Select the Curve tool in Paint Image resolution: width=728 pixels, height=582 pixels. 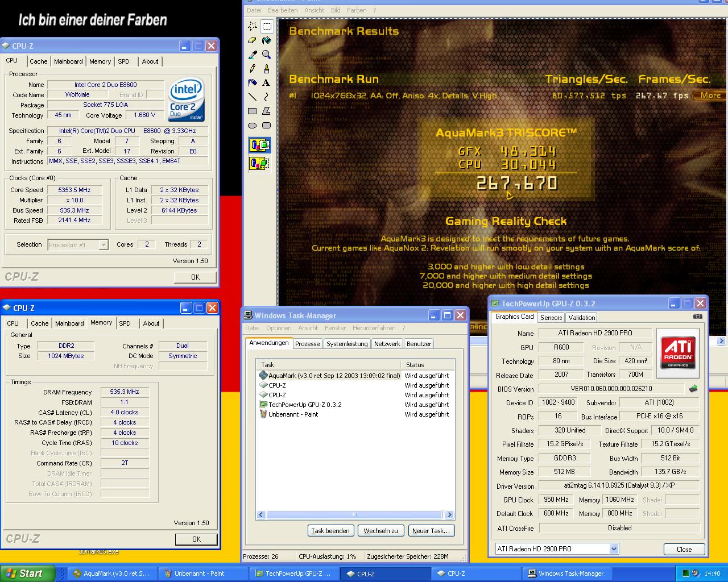coord(266,97)
